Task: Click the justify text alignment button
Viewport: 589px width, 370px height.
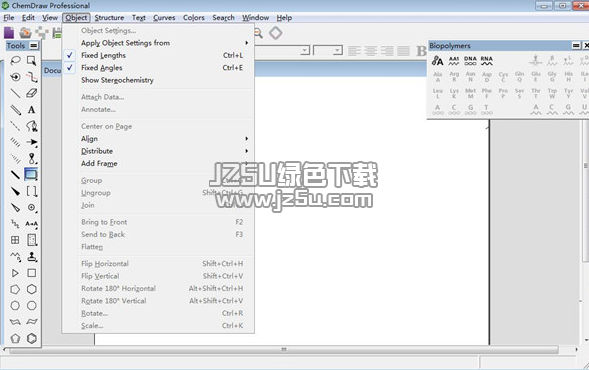Action: [403, 50]
